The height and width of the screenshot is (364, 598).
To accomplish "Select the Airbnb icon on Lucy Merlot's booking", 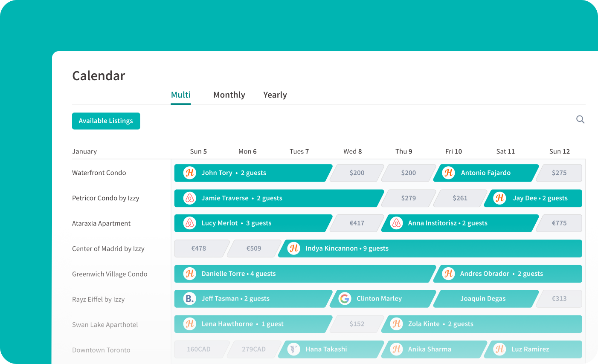I will pos(189,223).
